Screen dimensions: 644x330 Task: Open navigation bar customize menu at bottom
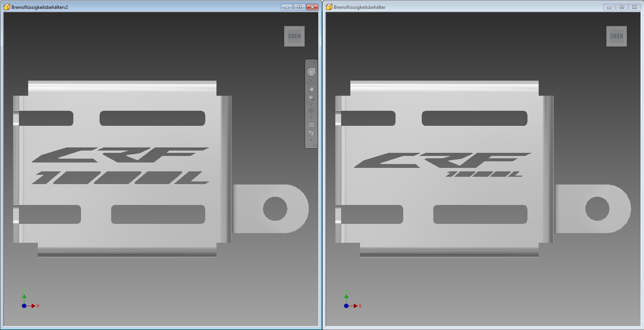click(x=315, y=146)
